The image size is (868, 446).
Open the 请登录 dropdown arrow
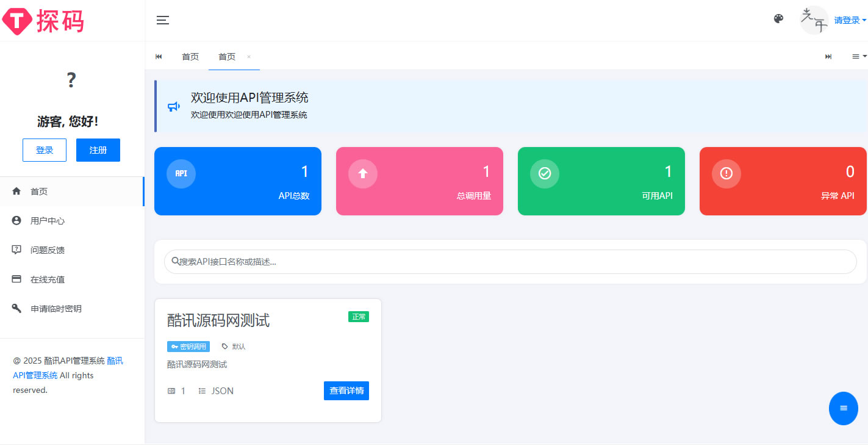(x=864, y=20)
